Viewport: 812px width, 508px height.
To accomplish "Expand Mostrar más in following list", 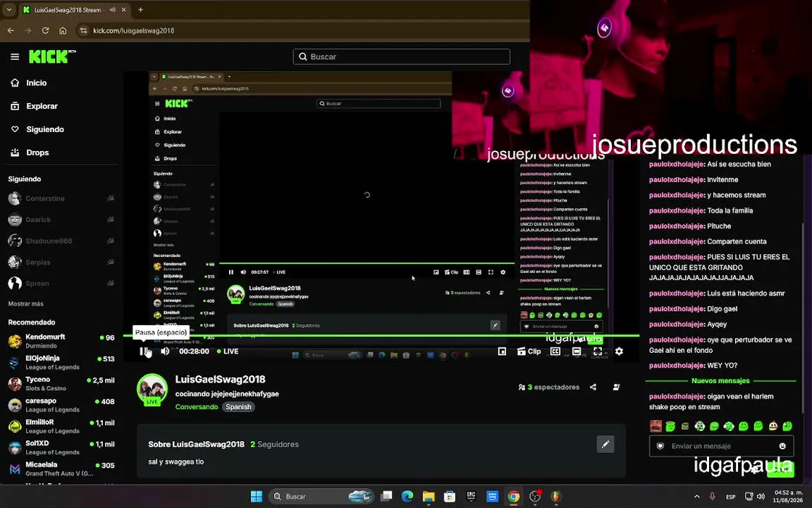I will pos(26,304).
